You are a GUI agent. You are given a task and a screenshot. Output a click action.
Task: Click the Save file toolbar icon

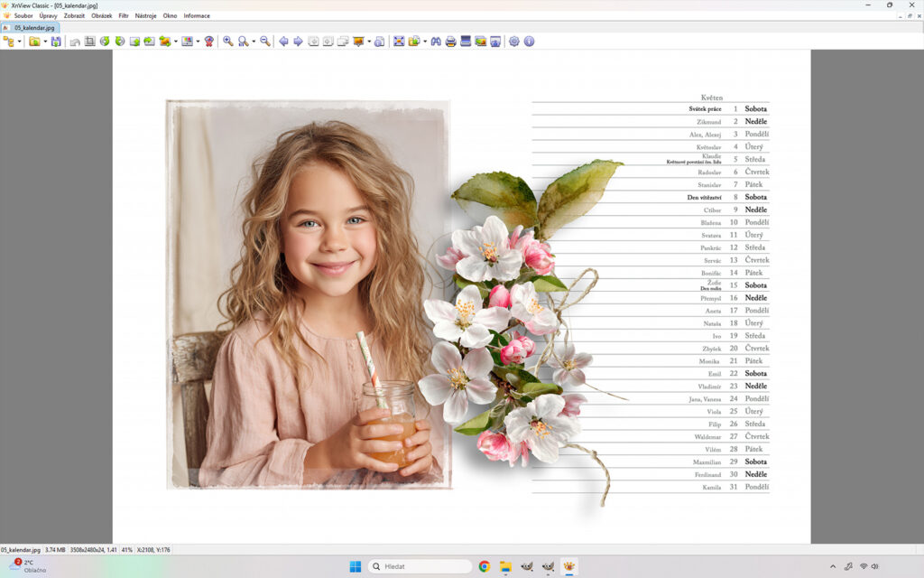[x=56, y=42]
